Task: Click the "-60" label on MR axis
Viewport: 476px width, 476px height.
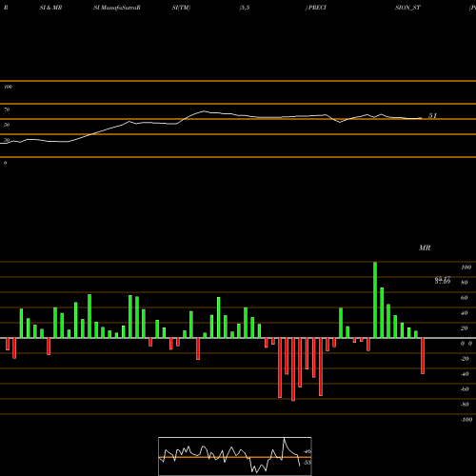Action: coord(465,389)
